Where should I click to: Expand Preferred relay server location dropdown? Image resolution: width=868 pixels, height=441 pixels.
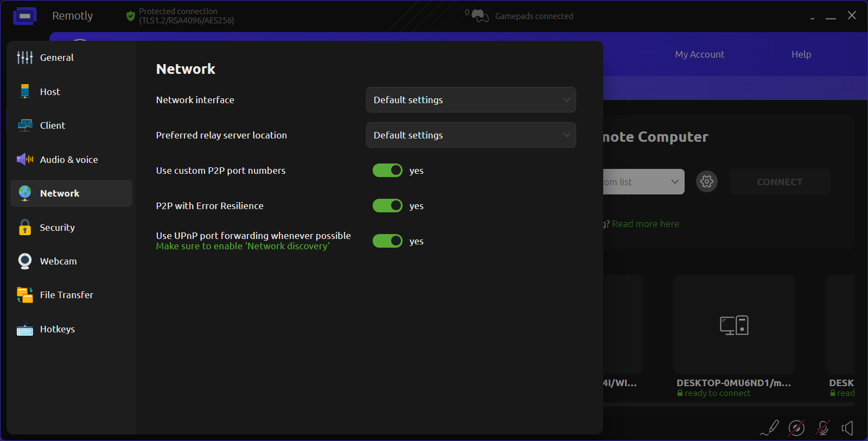click(x=470, y=135)
